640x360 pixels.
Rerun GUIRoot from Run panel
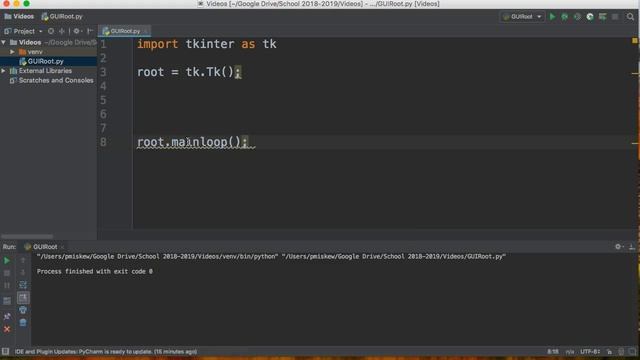point(7,260)
